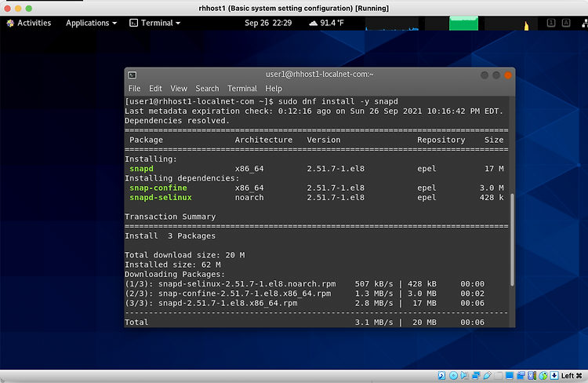Click the Package column header

click(147, 140)
